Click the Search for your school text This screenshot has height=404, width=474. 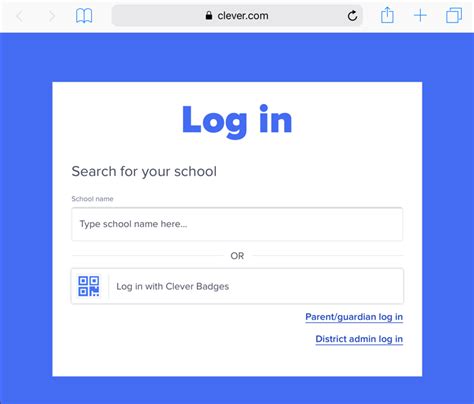pyautogui.click(x=144, y=171)
